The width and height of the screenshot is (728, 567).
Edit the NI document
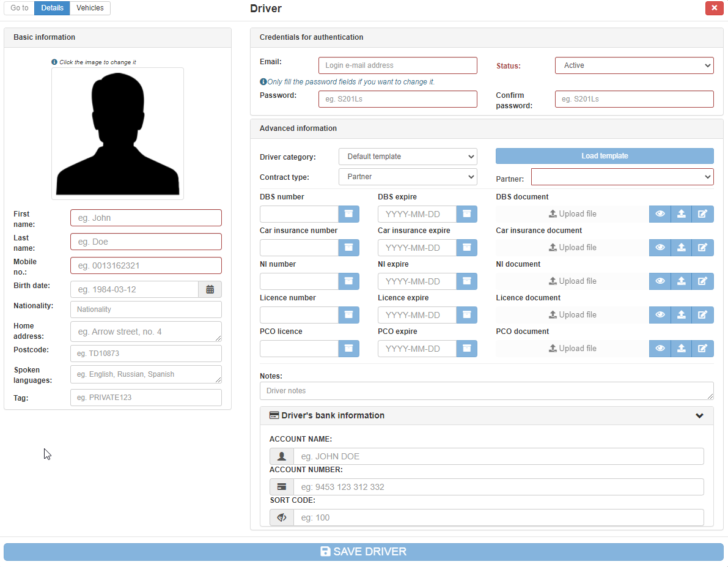pyautogui.click(x=702, y=281)
